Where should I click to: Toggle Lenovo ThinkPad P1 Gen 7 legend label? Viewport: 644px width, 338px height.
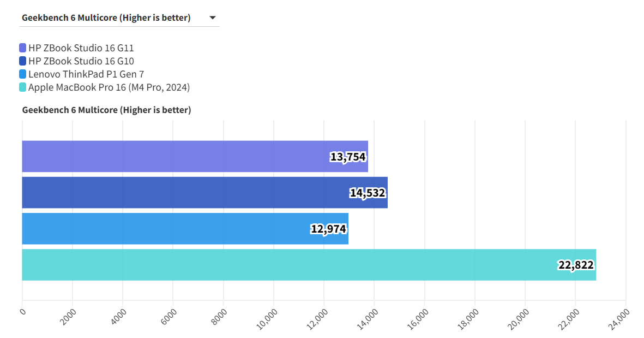click(x=86, y=74)
